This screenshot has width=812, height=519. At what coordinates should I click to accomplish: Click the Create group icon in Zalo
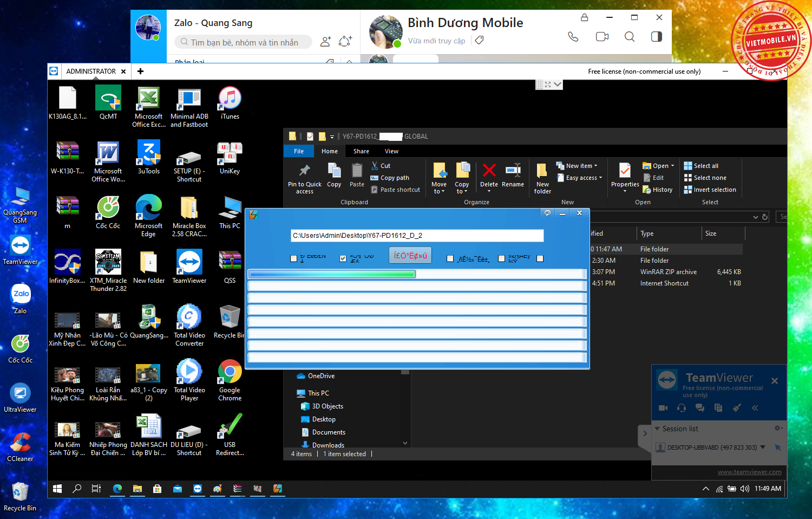coord(345,41)
